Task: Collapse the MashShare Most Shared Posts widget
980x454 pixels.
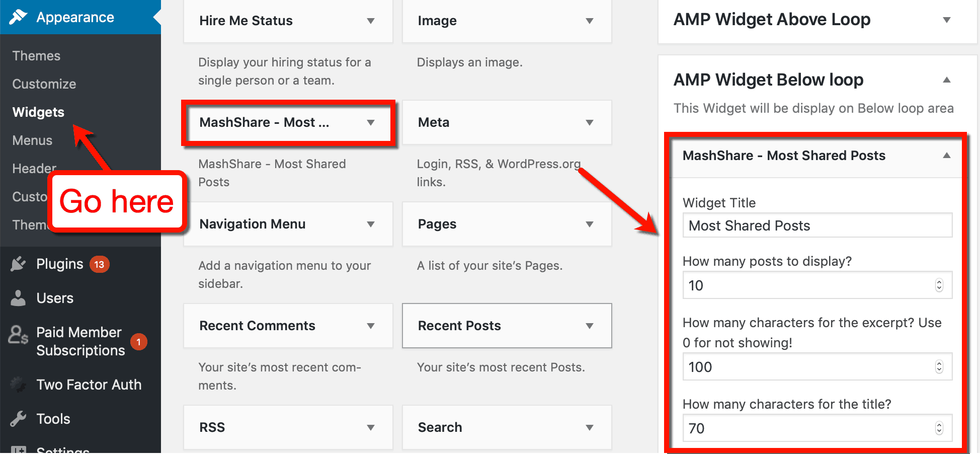Action: tap(948, 156)
